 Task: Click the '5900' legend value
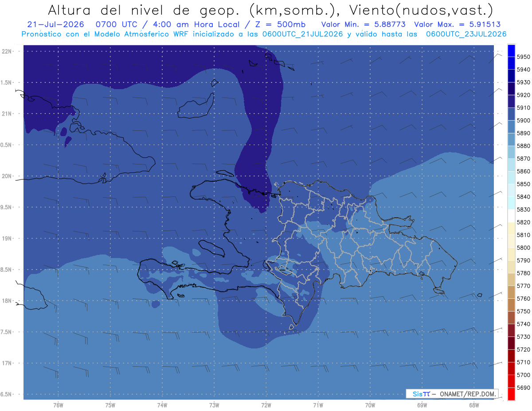(524, 121)
